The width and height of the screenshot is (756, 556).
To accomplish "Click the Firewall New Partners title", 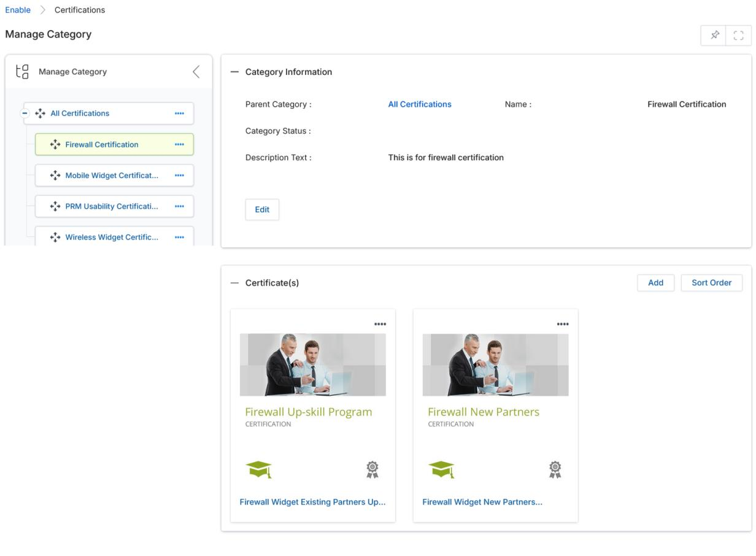I will (484, 412).
